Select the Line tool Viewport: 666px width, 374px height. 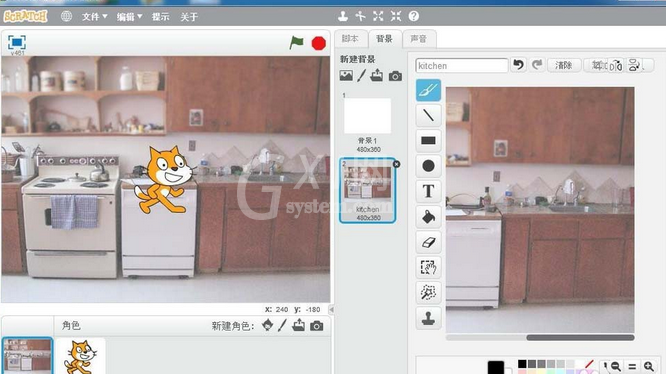[x=428, y=115]
